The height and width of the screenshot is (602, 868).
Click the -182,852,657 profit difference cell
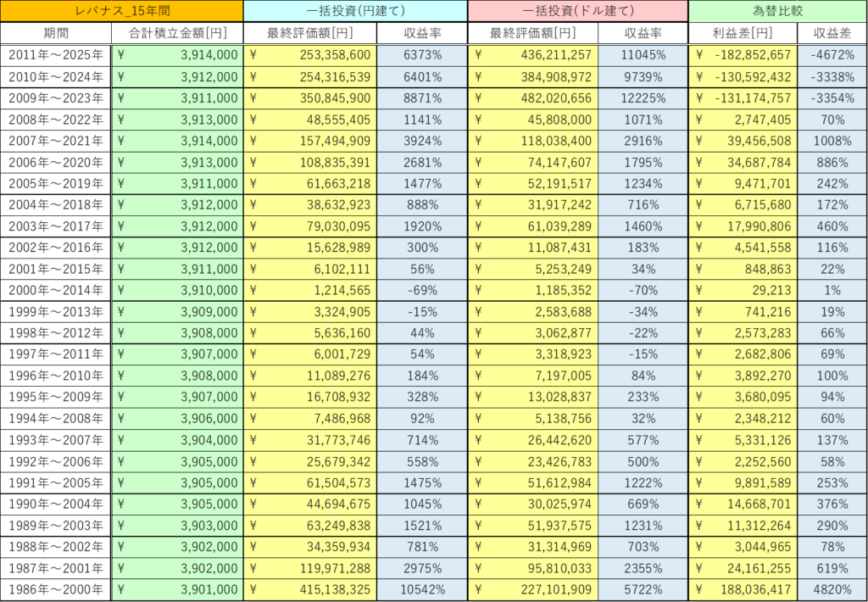tap(743, 55)
